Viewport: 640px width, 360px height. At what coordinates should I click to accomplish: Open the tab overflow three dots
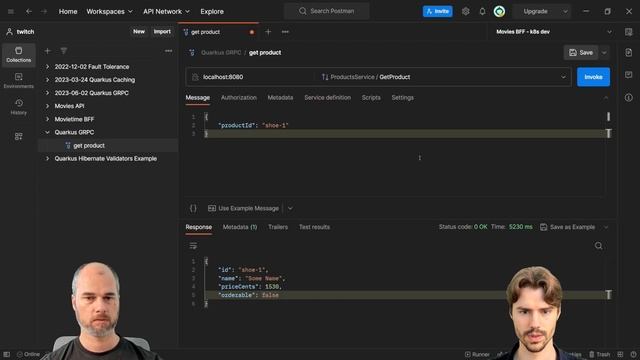point(285,32)
